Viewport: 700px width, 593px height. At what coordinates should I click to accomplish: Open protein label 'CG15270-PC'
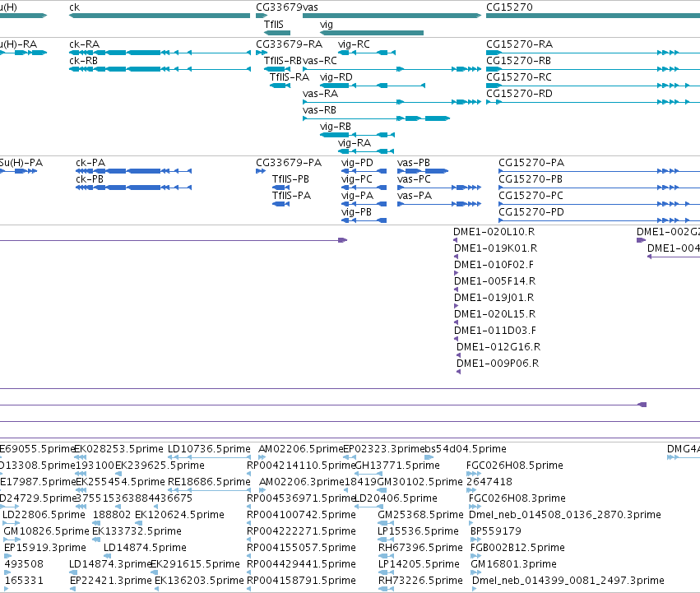pyautogui.click(x=531, y=196)
